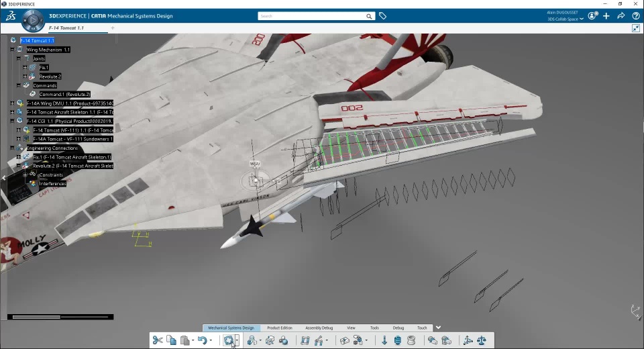Open the user profile icon
644x349 pixels.
point(592,15)
